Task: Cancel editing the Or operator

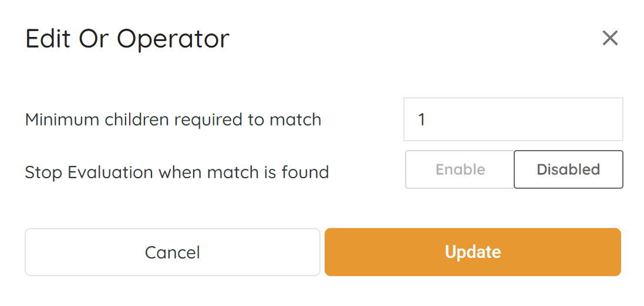Action: [x=173, y=252]
